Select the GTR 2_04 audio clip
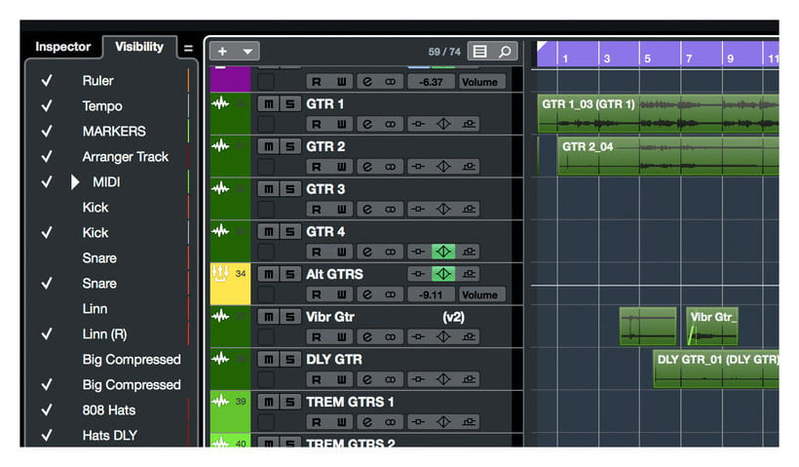Image resolution: width=799 pixels, height=467 pixels. [668, 156]
